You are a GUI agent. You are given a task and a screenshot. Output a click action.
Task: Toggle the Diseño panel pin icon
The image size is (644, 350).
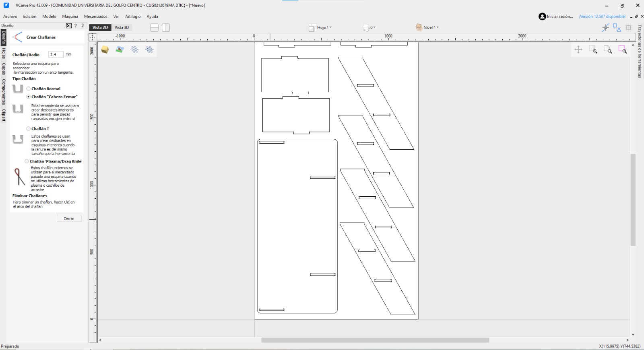coord(83,26)
